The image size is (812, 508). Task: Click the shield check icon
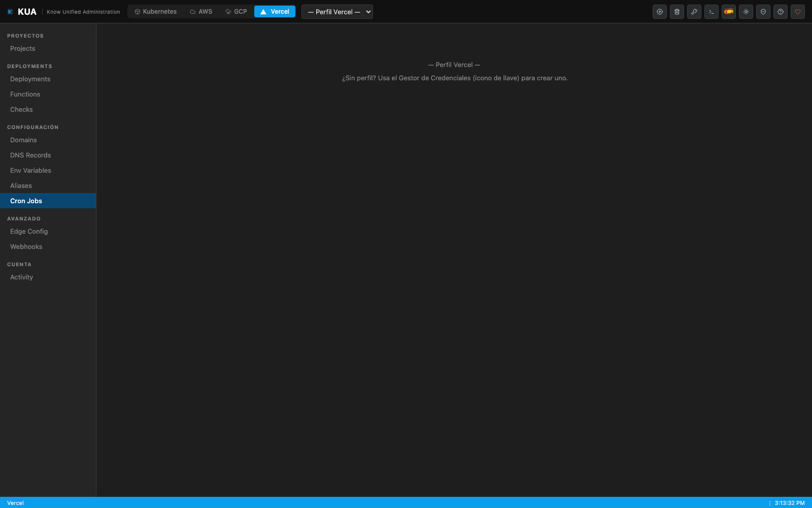point(763,12)
